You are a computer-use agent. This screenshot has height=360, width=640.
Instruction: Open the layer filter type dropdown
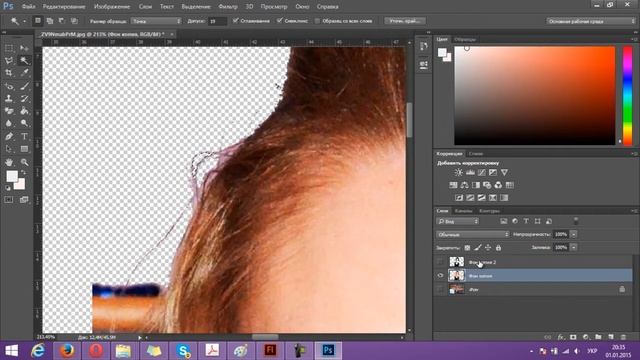coord(458,221)
